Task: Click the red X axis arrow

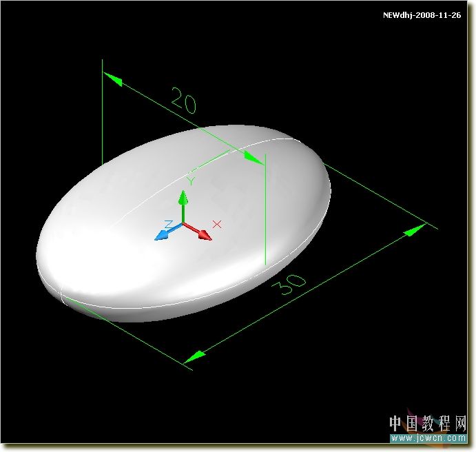Action: [x=198, y=232]
